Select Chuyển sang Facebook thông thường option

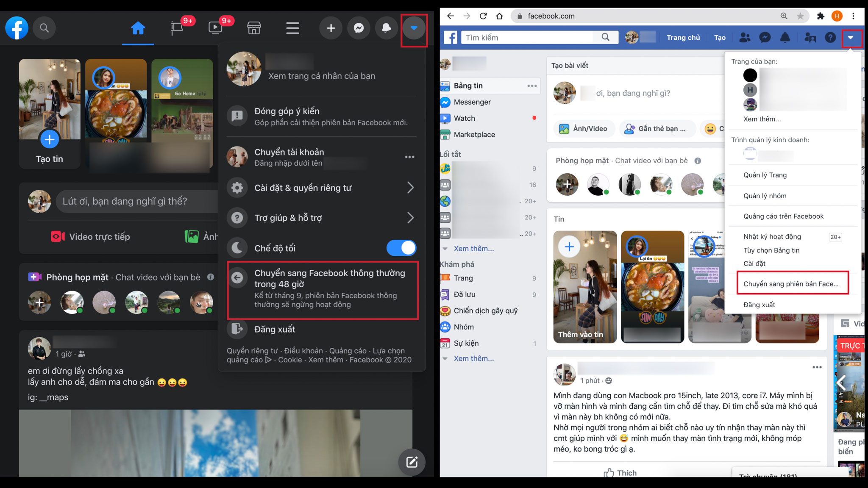(x=323, y=290)
